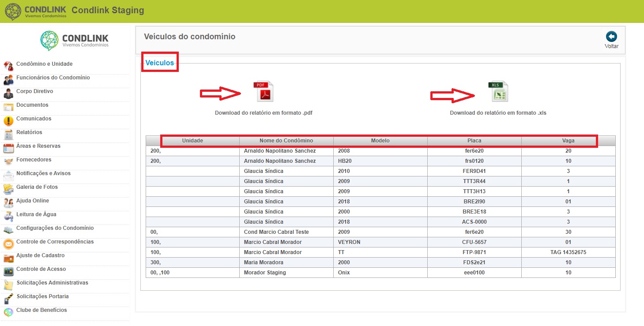Click the Condômino e Unidade icon
644x326 pixels.
coord(8,66)
